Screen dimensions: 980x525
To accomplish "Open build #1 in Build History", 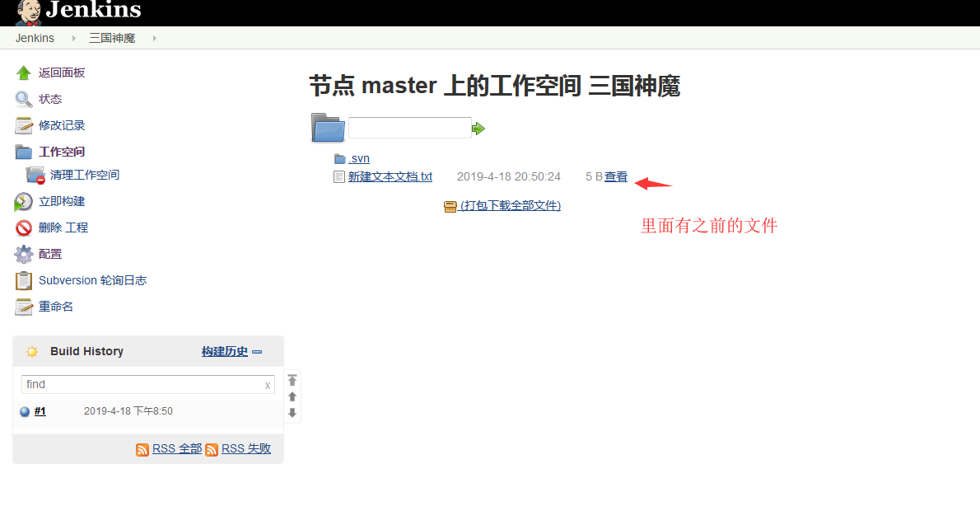I will point(40,411).
